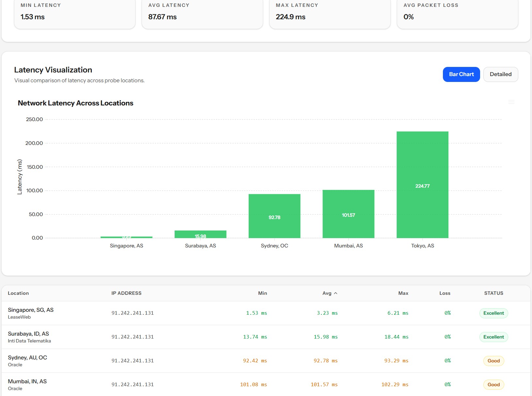The width and height of the screenshot is (532, 396).
Task: Select the Singapore, SG, AS location row
Action: point(266,313)
